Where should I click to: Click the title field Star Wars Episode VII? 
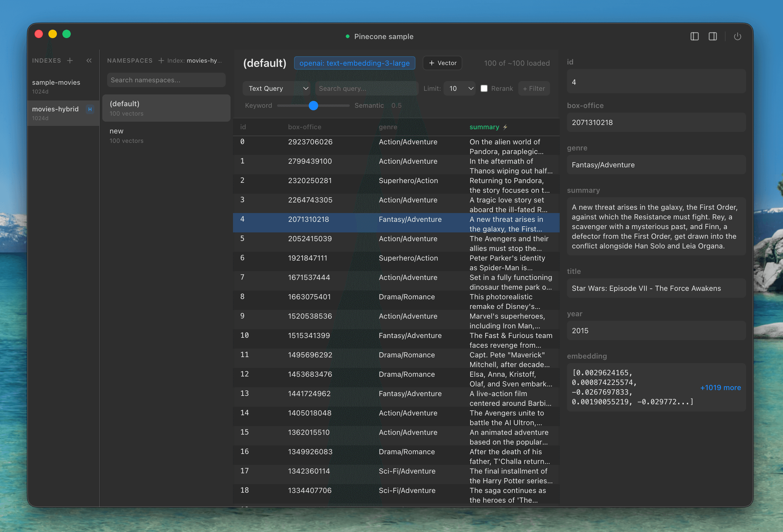(656, 288)
